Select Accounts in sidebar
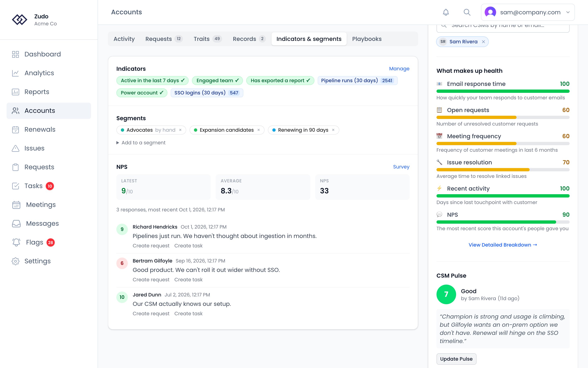The width and height of the screenshot is (588, 368). (49, 111)
